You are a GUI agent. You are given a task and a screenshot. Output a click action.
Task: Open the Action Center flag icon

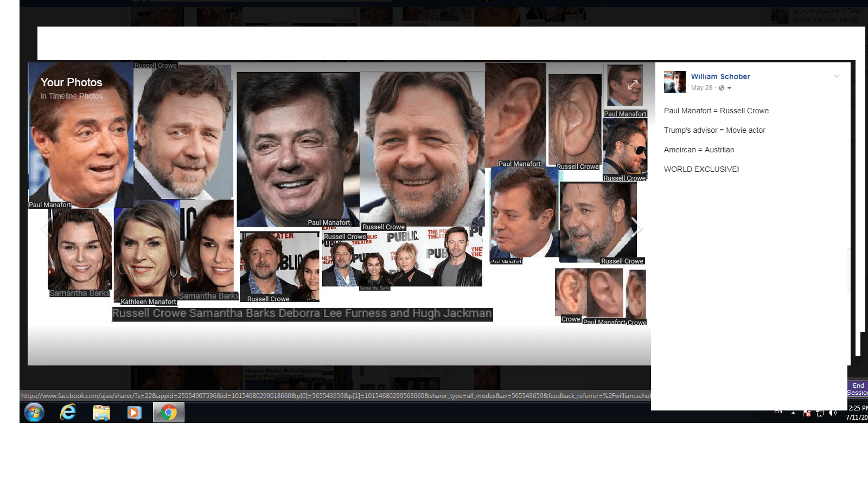click(807, 413)
